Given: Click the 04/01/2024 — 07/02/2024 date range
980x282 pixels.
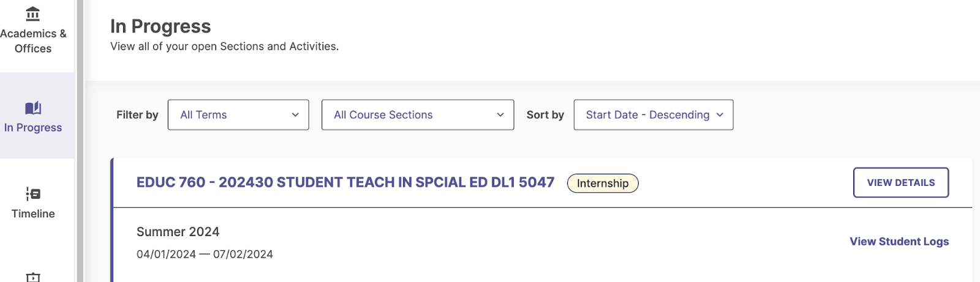Looking at the screenshot, I should (205, 254).
